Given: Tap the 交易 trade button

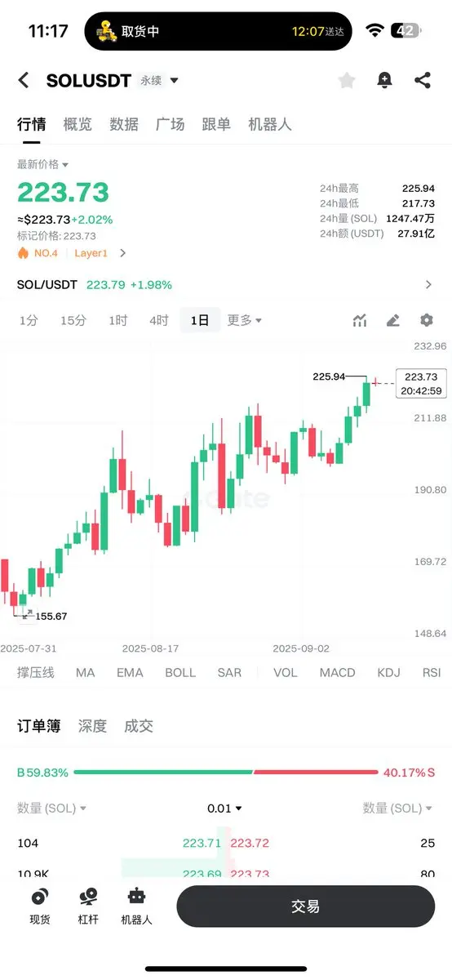Looking at the screenshot, I should click(x=305, y=906).
